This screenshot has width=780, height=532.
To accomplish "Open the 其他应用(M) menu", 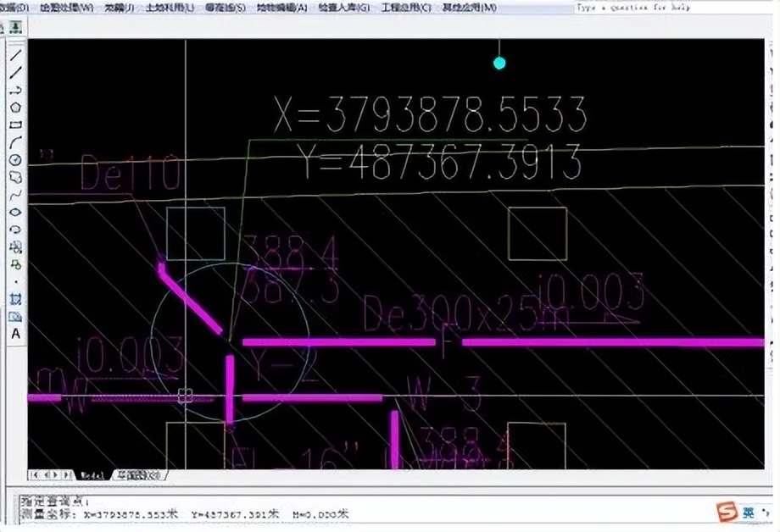I will point(469,8).
